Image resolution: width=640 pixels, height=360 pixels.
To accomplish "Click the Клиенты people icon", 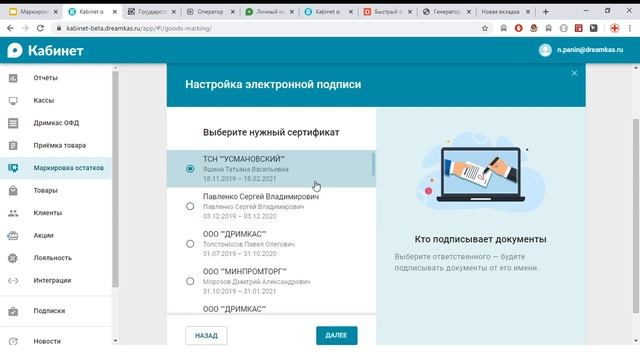I will tap(13, 213).
